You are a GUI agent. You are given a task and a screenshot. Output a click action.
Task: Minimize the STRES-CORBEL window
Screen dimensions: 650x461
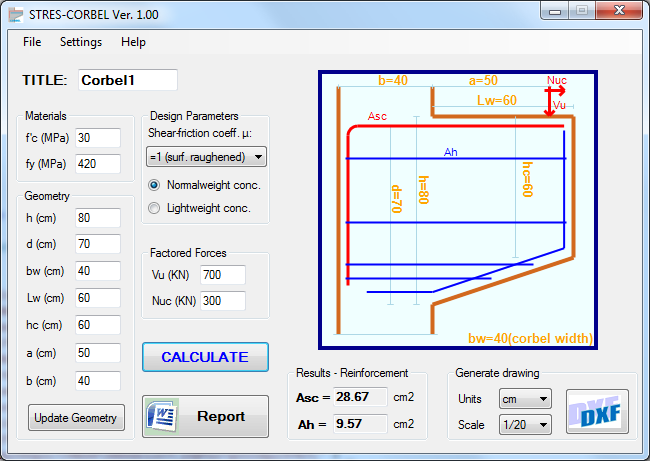[555, 11]
